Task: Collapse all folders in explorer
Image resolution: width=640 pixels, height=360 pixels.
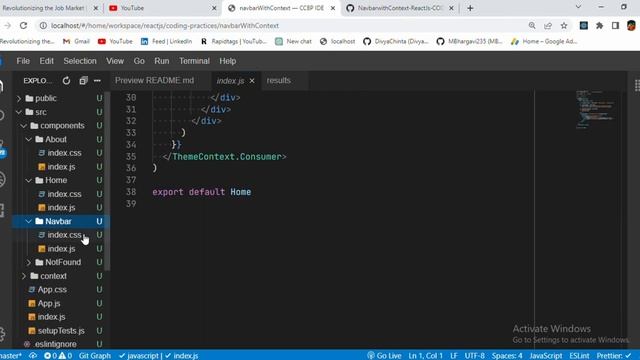Action: click(x=83, y=81)
